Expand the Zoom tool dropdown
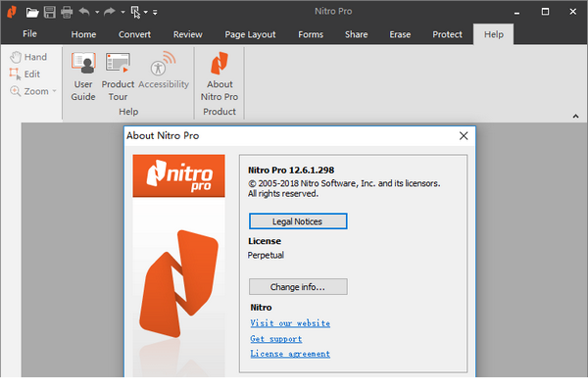This screenshot has height=392, width=588. click(x=54, y=91)
